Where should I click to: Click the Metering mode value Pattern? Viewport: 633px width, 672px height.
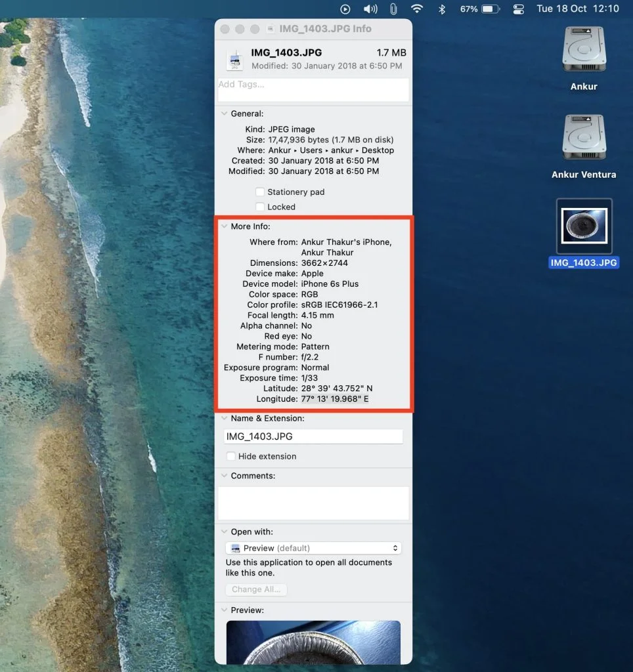pos(315,346)
